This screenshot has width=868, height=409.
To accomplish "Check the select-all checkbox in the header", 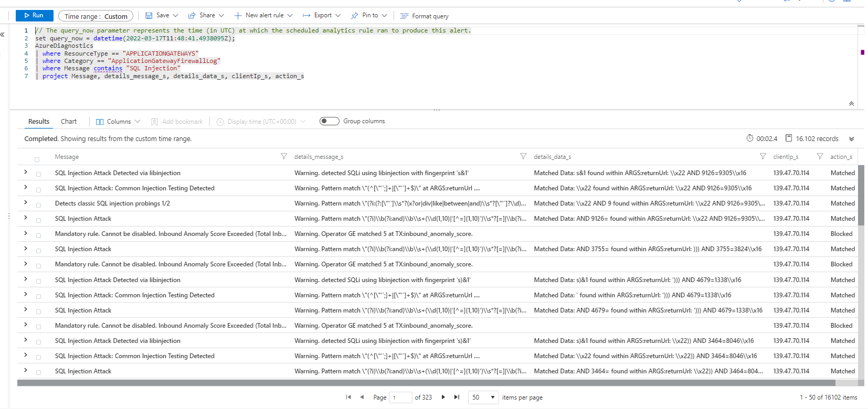I will pyautogui.click(x=37, y=159).
